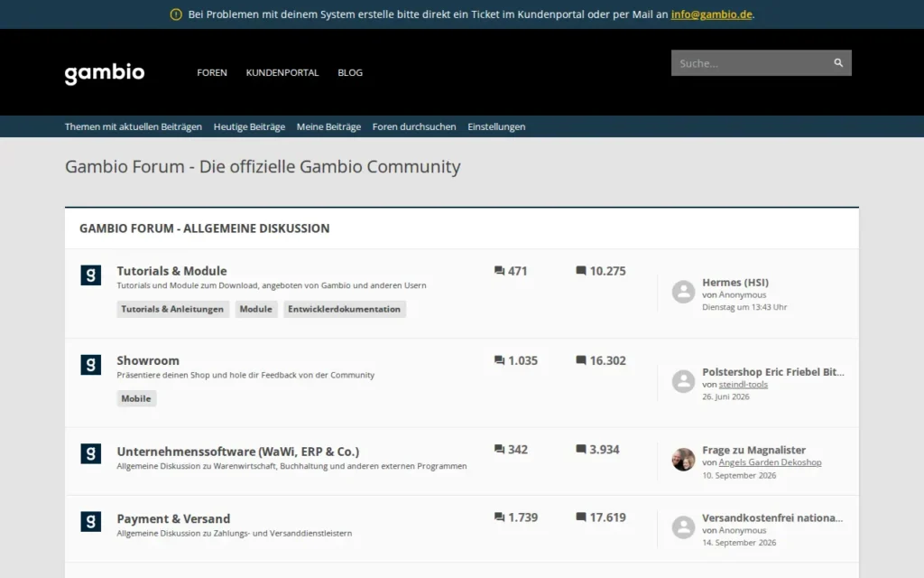Viewport: 924px width, 578px height.
Task: Click the date '14. September 2026'
Action: point(739,543)
